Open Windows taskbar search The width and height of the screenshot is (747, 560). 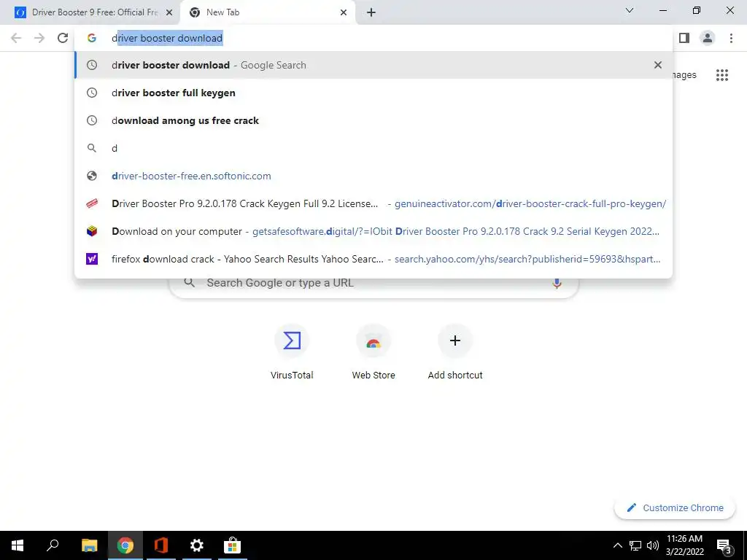(53, 545)
